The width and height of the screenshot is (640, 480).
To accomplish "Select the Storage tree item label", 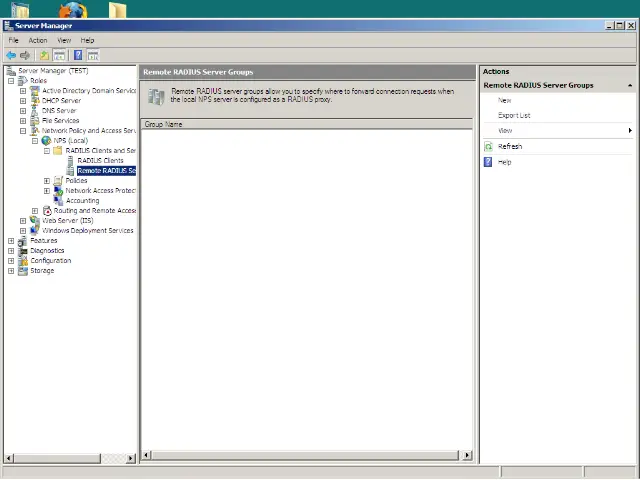I will click(42, 271).
